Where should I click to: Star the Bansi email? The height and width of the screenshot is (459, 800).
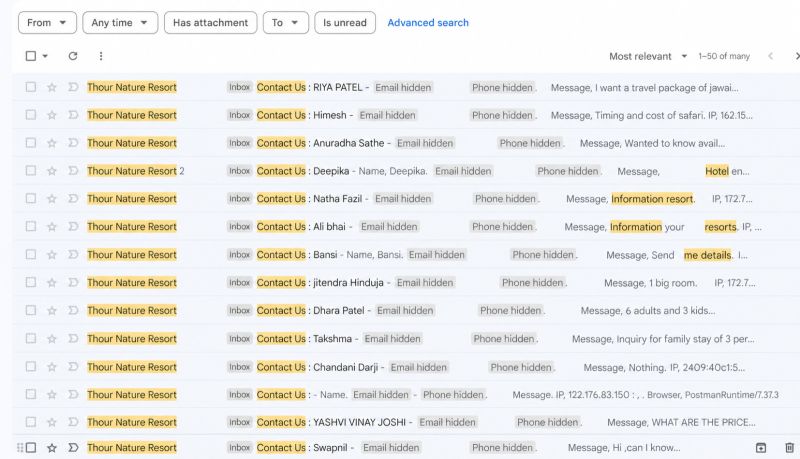tap(52, 254)
